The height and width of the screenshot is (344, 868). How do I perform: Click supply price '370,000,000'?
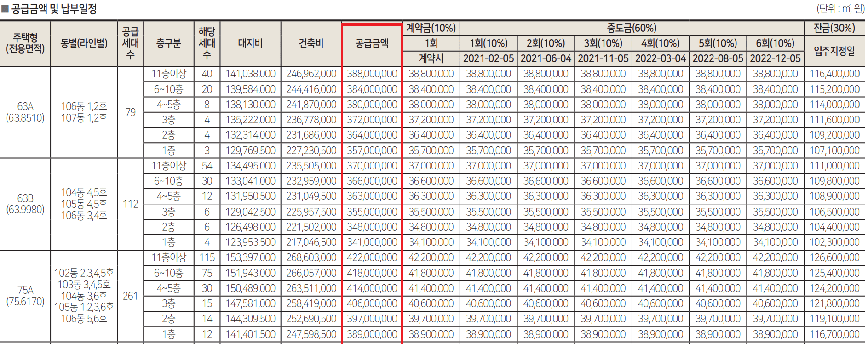point(372,166)
